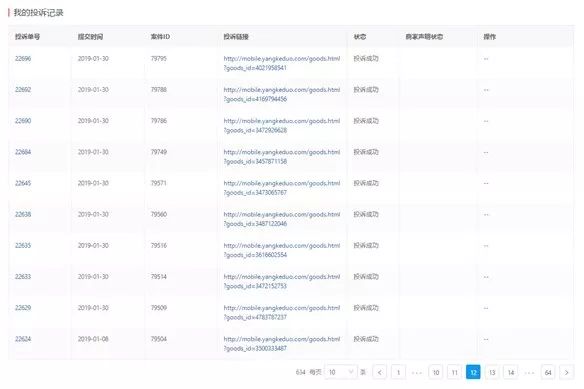Screen dimensions: 584x389
Task: Open complaint number 22629
Action: (x=23, y=308)
